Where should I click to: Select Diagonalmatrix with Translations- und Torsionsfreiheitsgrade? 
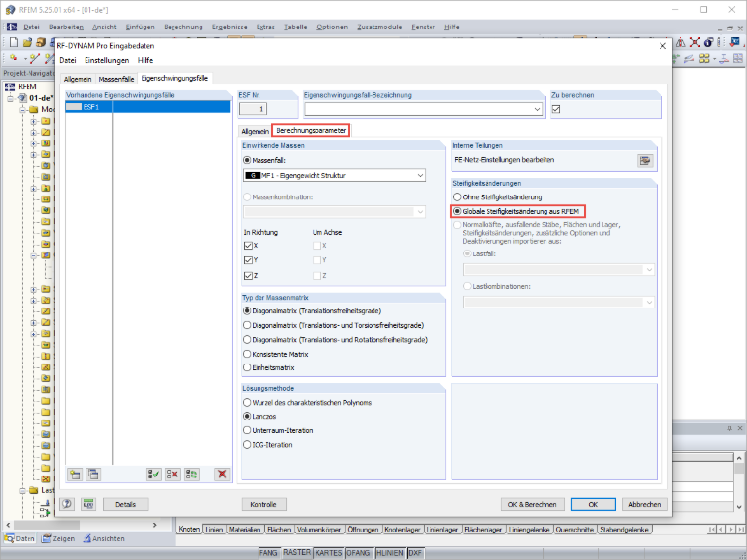(x=333, y=326)
